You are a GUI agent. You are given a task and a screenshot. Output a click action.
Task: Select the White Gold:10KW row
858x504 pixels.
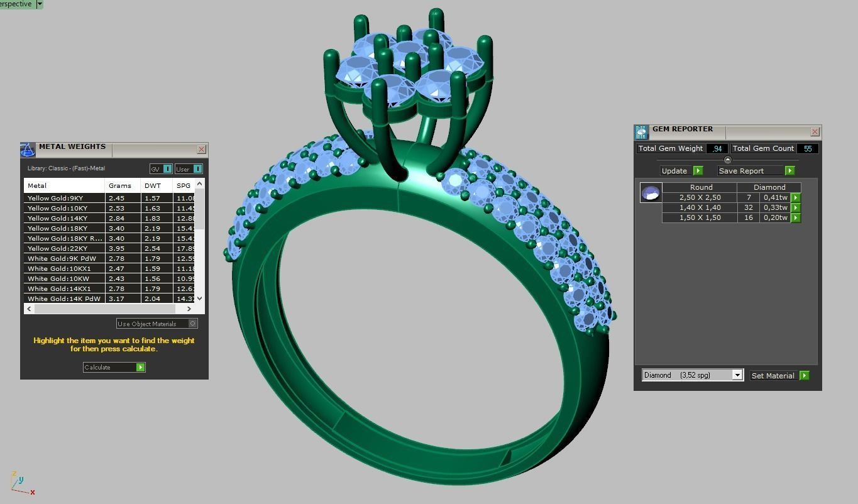click(110, 278)
